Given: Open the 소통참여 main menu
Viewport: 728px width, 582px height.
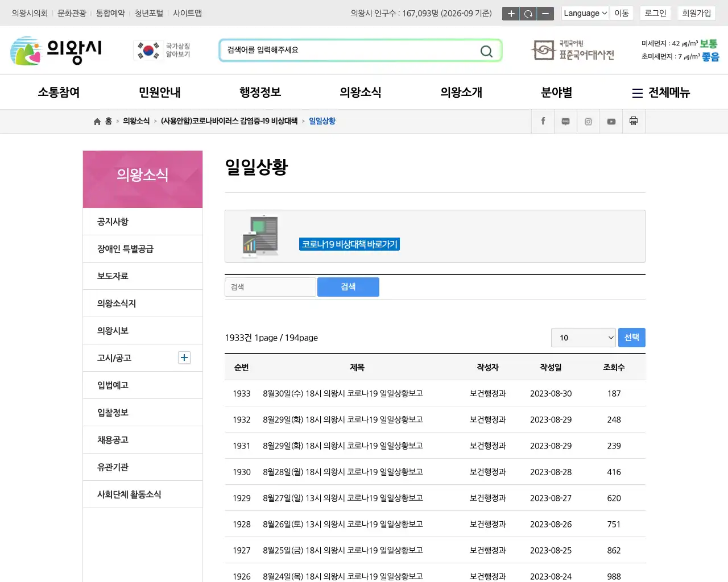Looking at the screenshot, I should (x=59, y=92).
